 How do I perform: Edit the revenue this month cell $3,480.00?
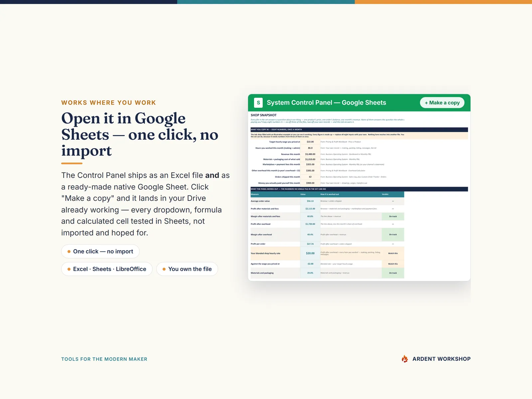point(310,154)
